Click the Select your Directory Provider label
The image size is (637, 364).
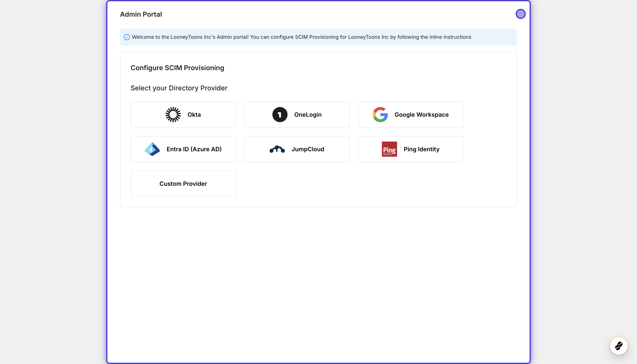point(179,88)
